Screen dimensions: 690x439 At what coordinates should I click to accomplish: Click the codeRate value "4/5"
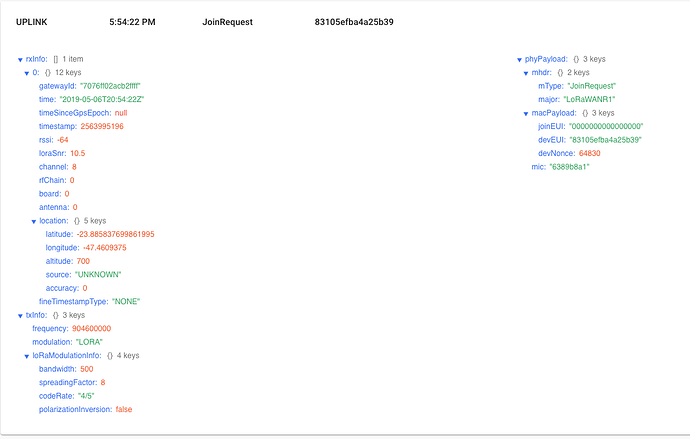[86, 396]
